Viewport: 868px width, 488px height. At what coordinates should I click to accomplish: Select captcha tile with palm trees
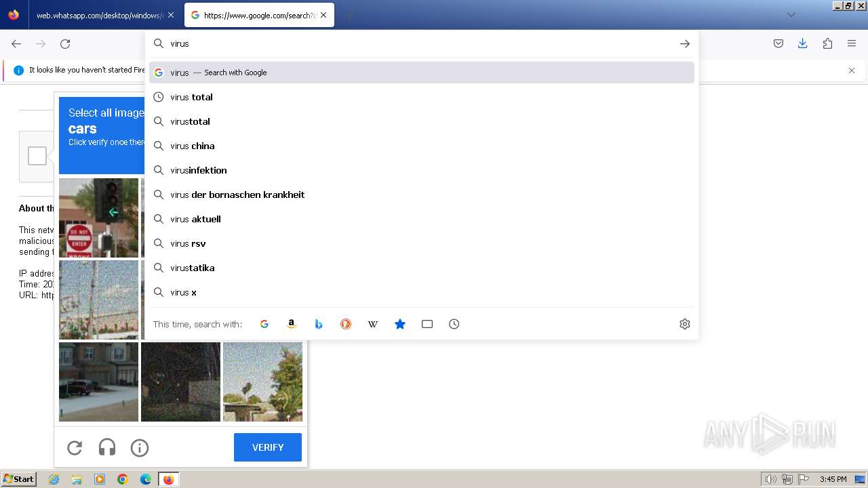click(262, 382)
